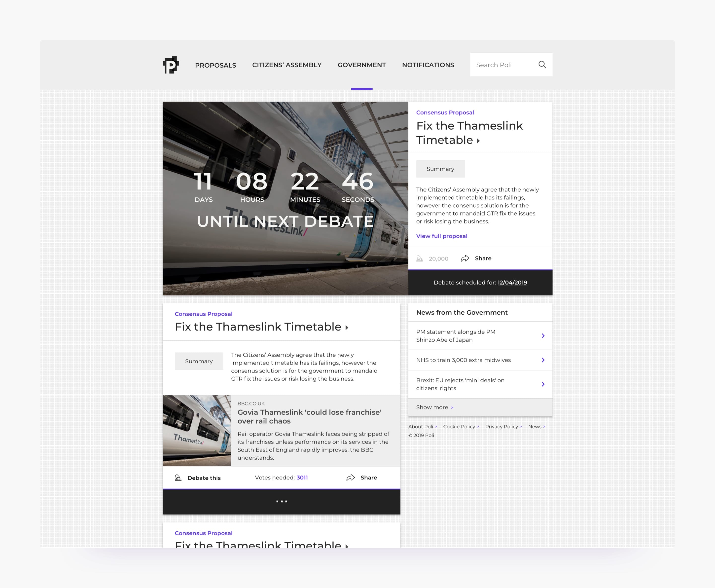Click the 12/04/2019 debate date link
715x588 pixels.
click(x=512, y=282)
